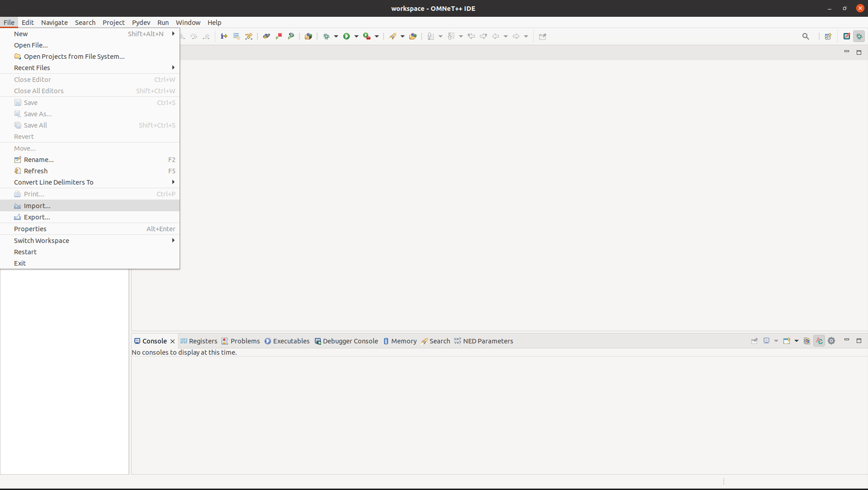Select Open File... in File menu

(90, 45)
